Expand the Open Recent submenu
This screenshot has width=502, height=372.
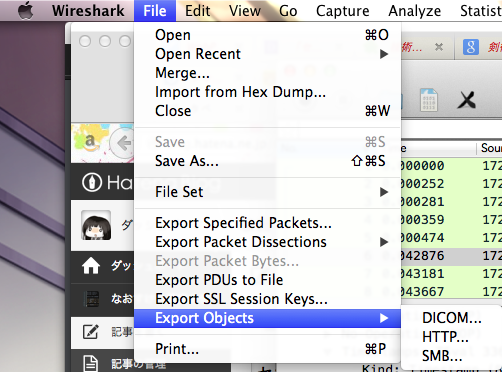click(x=267, y=54)
